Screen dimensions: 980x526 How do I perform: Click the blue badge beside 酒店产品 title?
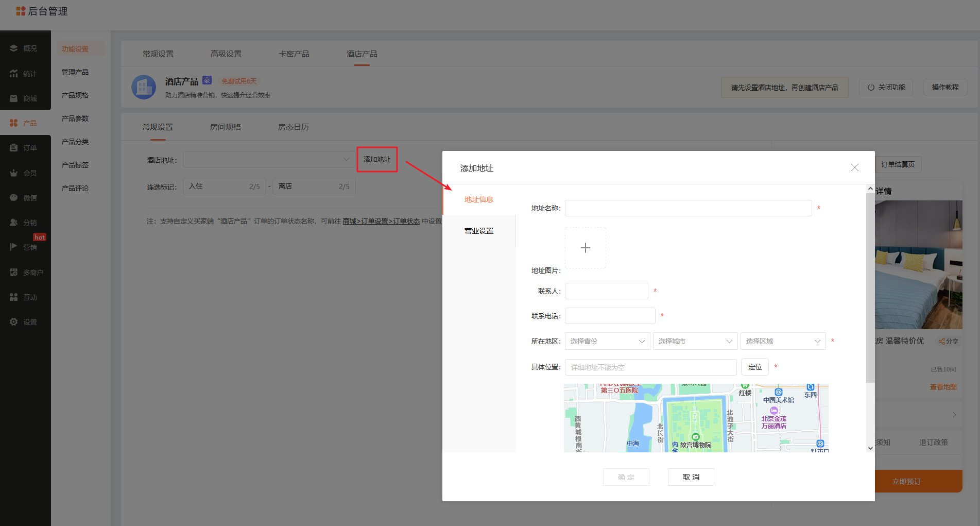[x=207, y=80]
